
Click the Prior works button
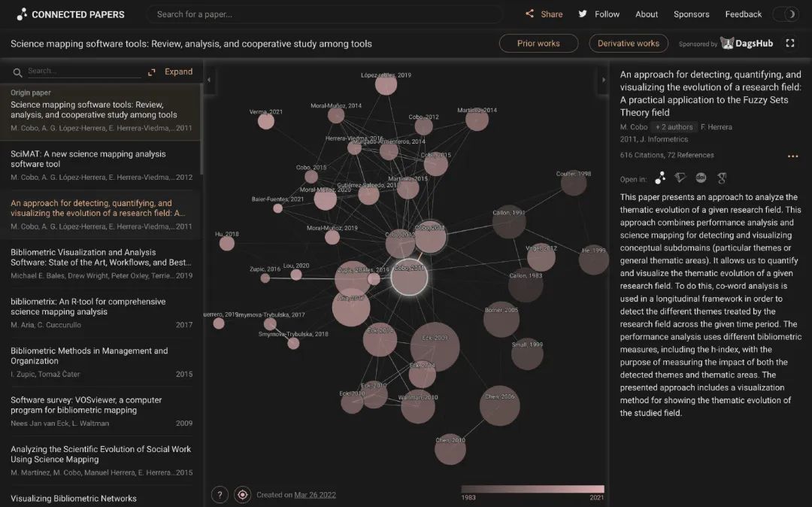tap(538, 44)
